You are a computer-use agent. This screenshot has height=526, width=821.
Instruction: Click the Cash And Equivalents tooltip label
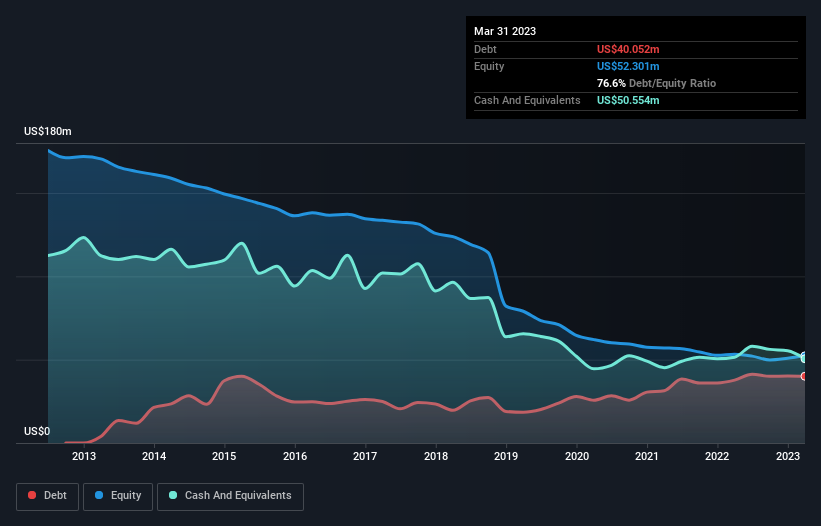pos(527,100)
